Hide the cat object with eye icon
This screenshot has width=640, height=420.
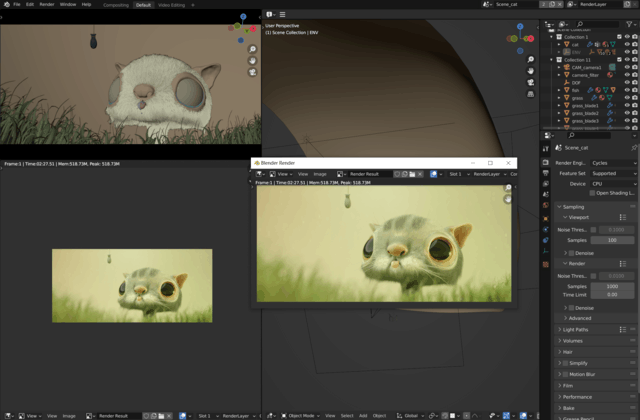click(627, 45)
